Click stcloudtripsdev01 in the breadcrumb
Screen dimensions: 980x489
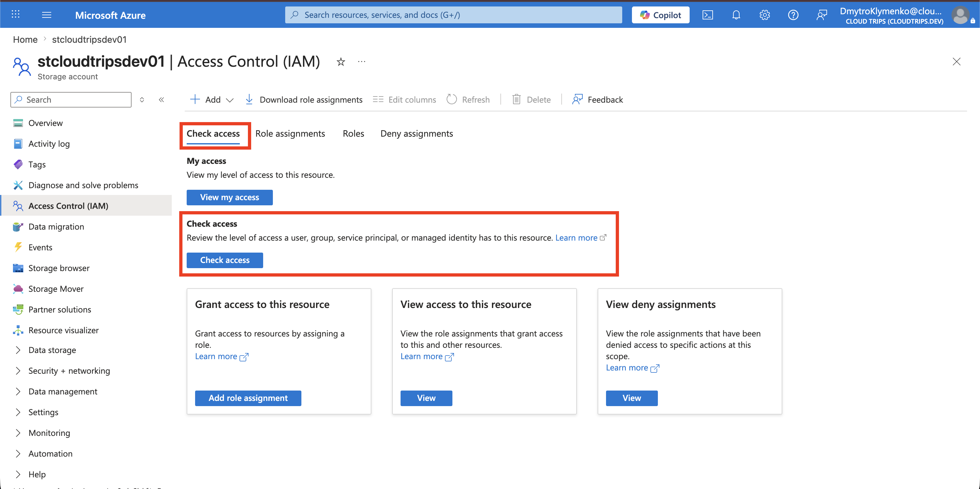point(89,40)
